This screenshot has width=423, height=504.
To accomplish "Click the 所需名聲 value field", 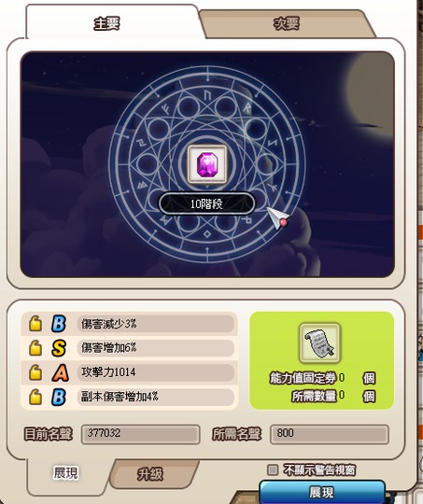I will tap(329, 434).
